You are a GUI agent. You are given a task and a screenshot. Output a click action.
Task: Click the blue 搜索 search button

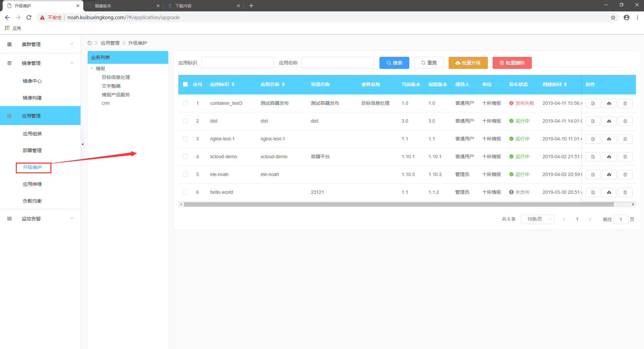tap(394, 63)
